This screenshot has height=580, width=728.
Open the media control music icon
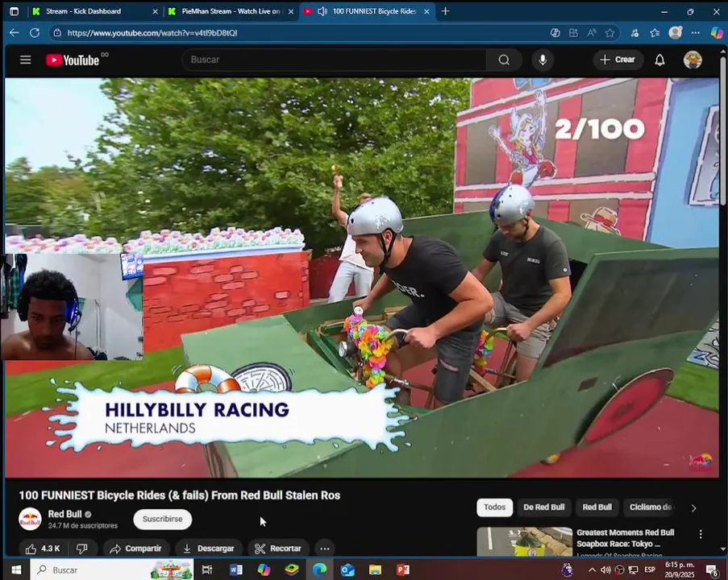(634, 33)
